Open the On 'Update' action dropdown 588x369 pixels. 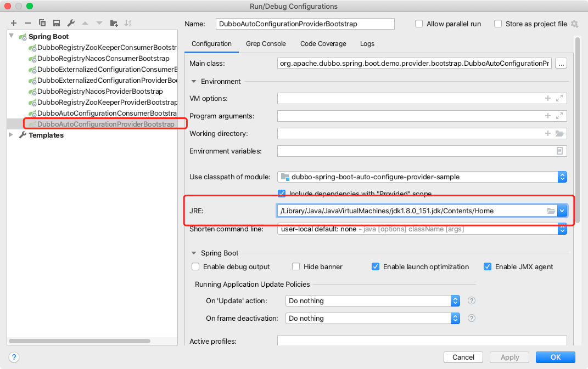(455, 301)
